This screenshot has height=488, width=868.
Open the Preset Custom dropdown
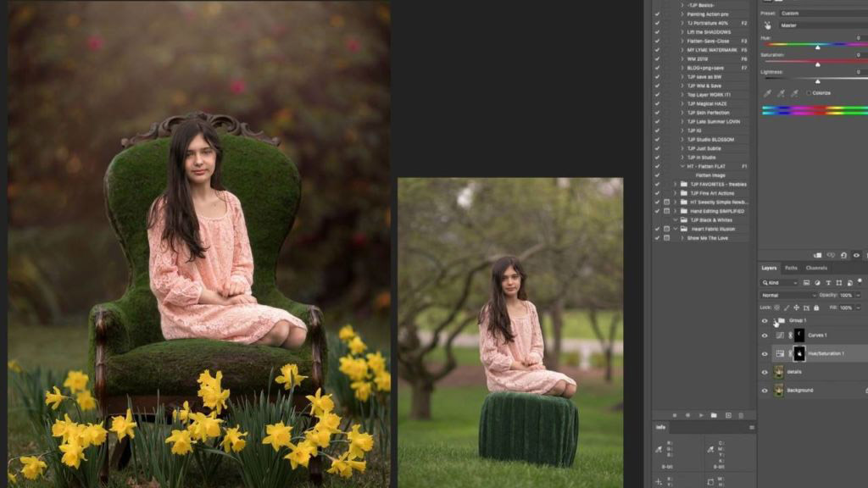pyautogui.click(x=824, y=14)
